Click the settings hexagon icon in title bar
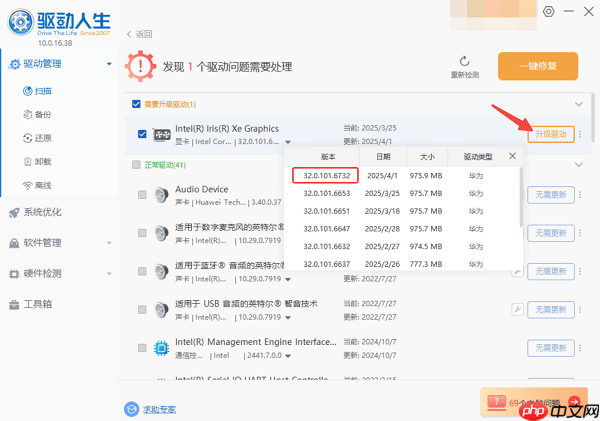Image resolution: width=600 pixels, height=421 pixels. (x=549, y=11)
